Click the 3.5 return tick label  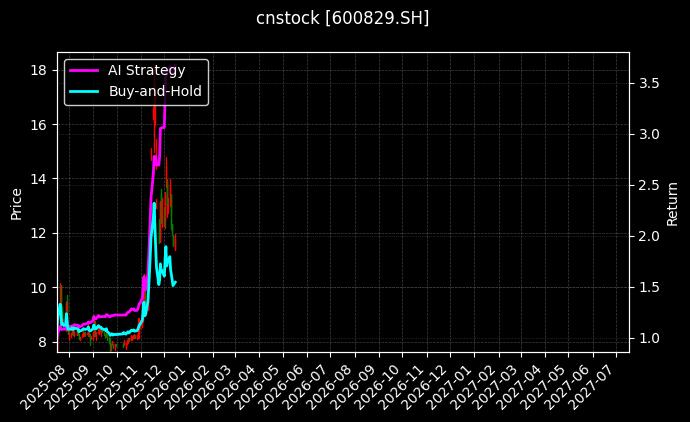(647, 83)
